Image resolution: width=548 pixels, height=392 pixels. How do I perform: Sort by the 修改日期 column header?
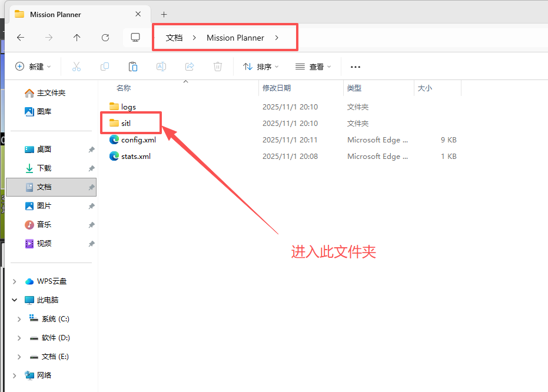pyautogui.click(x=277, y=88)
